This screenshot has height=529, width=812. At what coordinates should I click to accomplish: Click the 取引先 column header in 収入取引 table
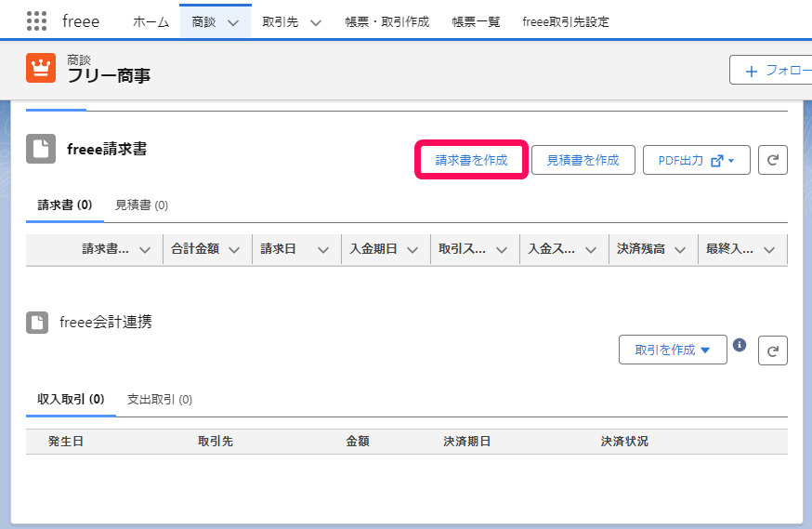point(216,442)
